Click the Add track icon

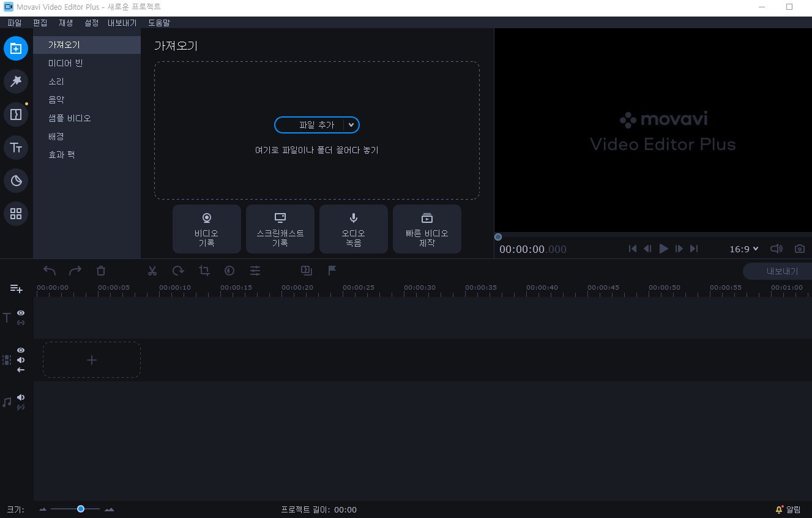pos(17,289)
